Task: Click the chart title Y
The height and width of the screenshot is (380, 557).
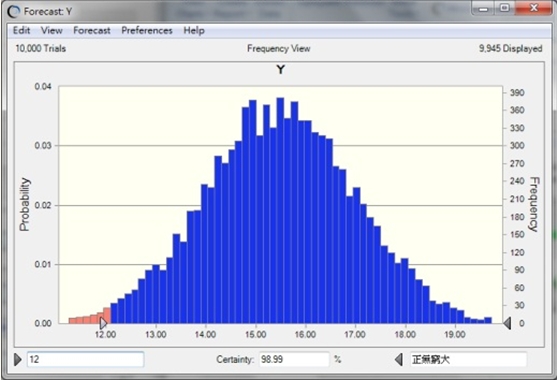Action: [x=281, y=70]
